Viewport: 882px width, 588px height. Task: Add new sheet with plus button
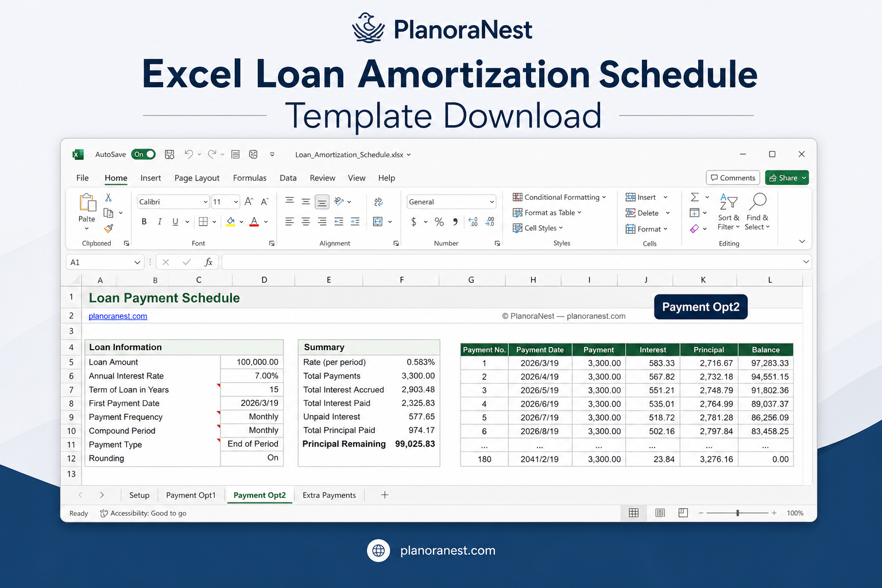(x=385, y=495)
